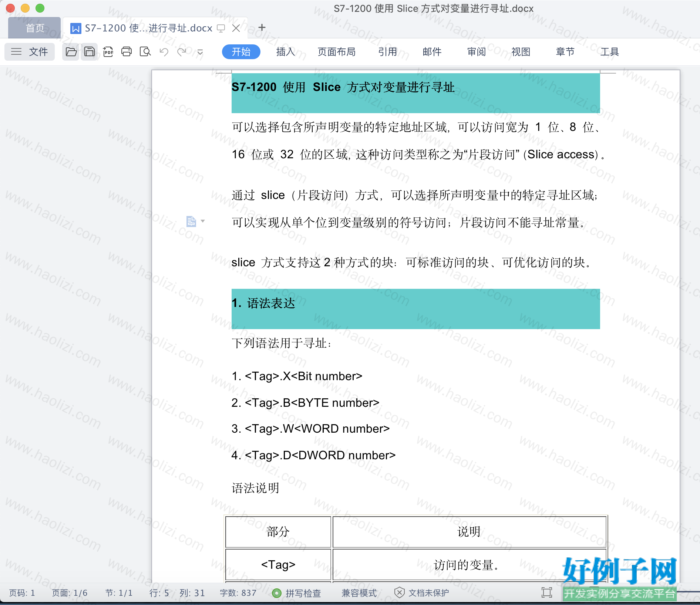700x605 pixels.
Task: Open the 邮件 tab
Action: [432, 52]
